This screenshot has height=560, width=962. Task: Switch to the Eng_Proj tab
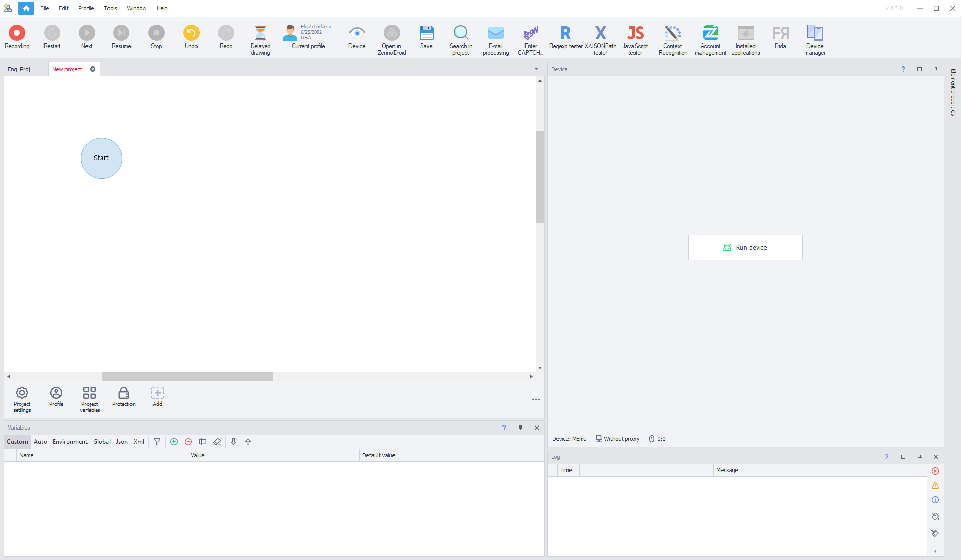coord(19,69)
